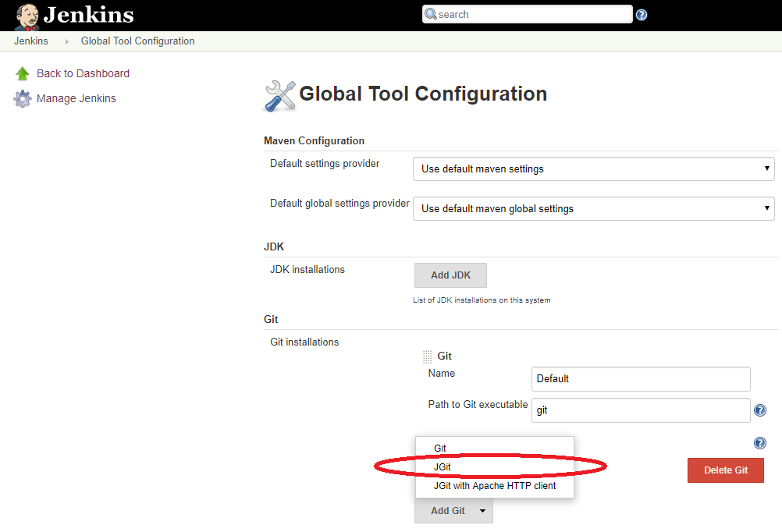Click Global Tool Configuration breadcrumb link
Viewport: 782px width, 532px height.
[137, 41]
